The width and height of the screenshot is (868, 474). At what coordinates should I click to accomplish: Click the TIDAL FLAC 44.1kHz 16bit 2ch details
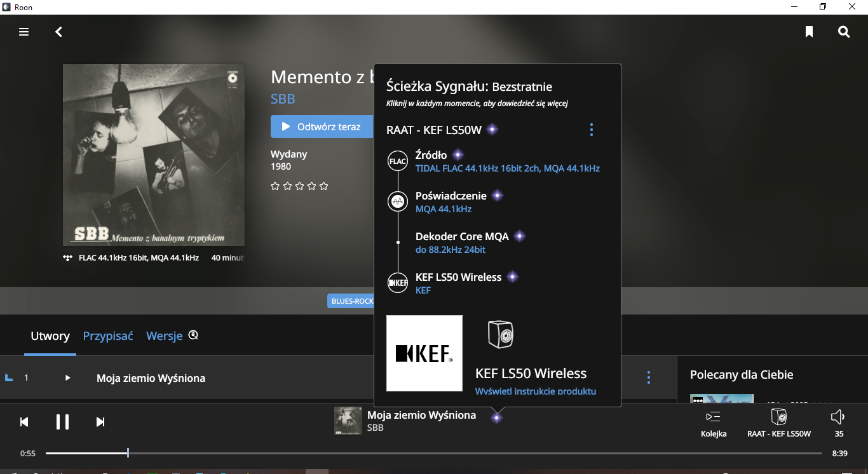[x=508, y=168]
